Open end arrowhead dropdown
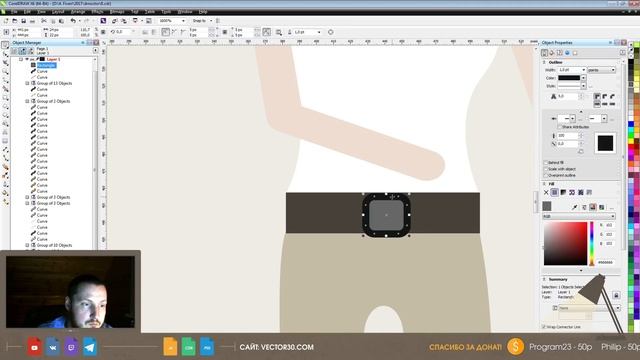Viewport: 640px width, 360px height. pyautogui.click(x=604, y=118)
